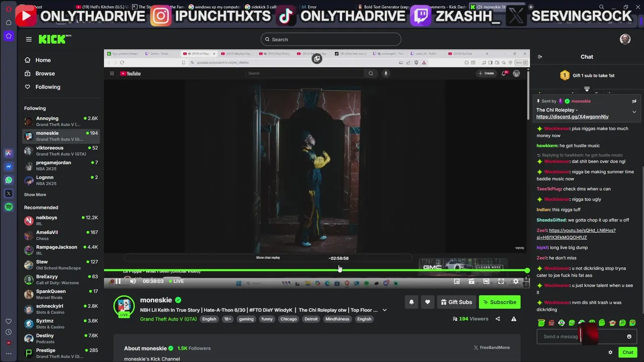Open pregamejordan channel in sidebar

coord(60,165)
